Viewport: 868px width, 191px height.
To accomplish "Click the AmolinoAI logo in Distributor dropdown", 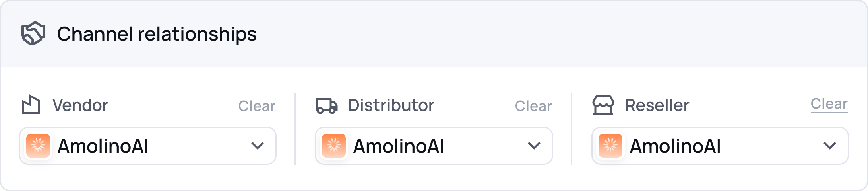I will point(334,146).
